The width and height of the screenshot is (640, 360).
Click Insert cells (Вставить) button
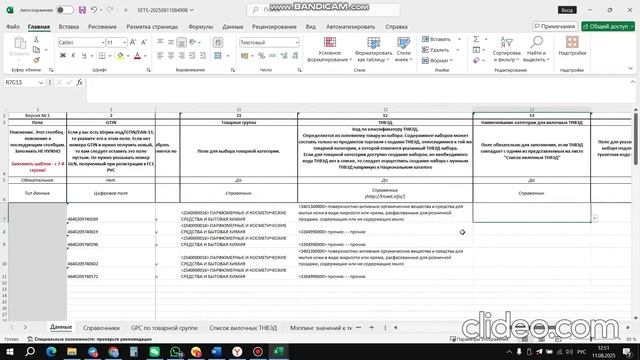click(436, 39)
